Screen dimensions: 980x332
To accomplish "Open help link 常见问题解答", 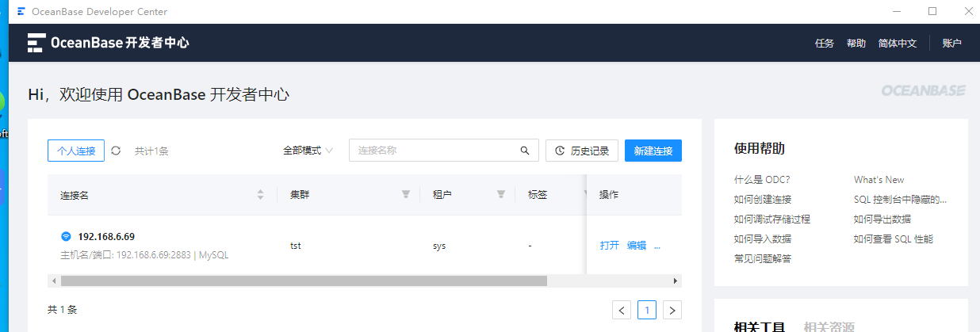I will (763, 258).
